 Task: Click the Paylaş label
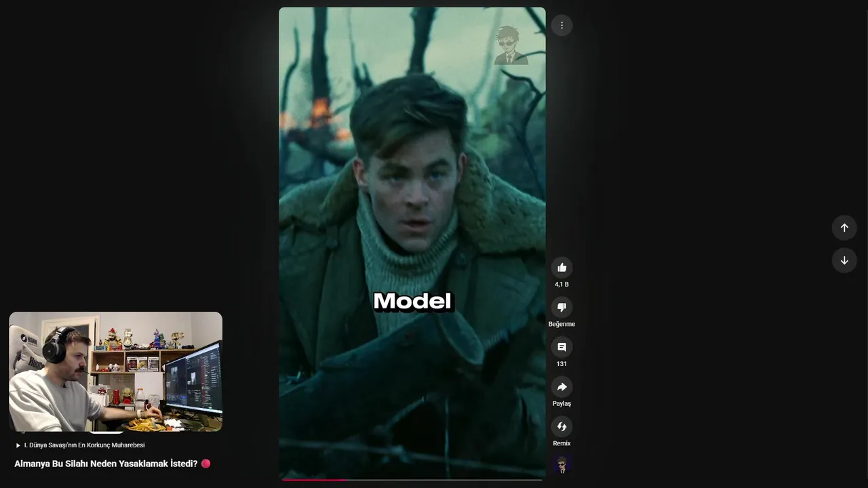pyautogui.click(x=561, y=404)
